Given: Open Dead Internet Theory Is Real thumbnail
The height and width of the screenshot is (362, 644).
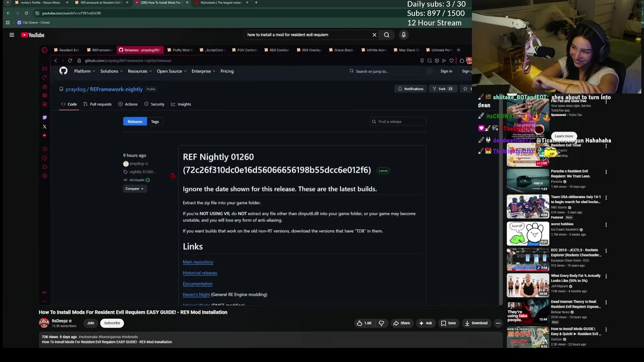Looking at the screenshot, I should tap(528, 312).
